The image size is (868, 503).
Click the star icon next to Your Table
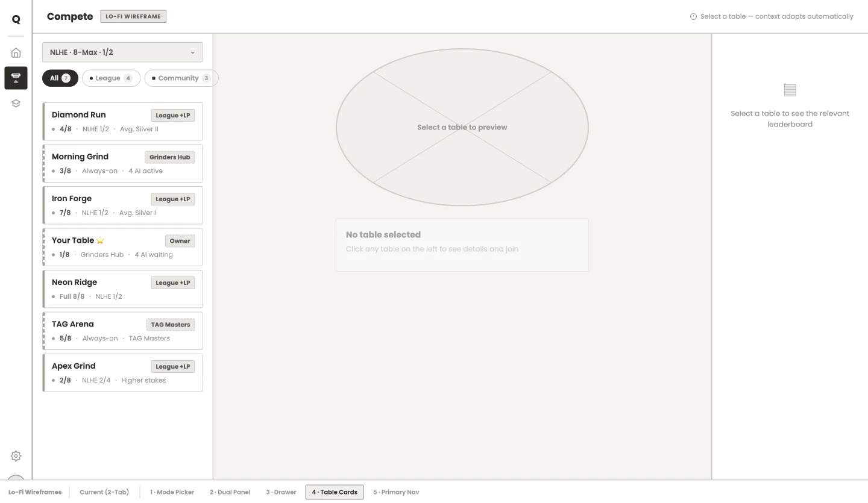(x=100, y=240)
